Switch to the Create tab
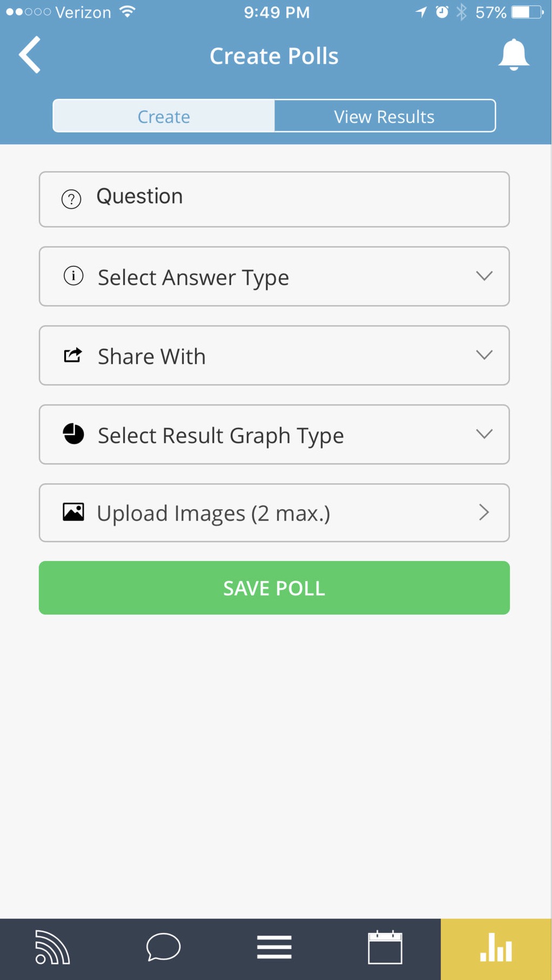 (x=164, y=116)
